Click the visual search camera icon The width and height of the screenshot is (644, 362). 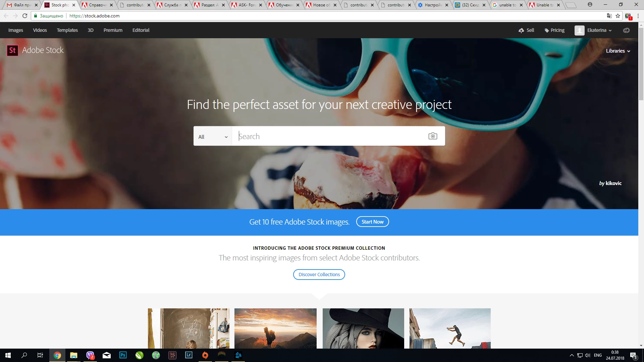433,136
